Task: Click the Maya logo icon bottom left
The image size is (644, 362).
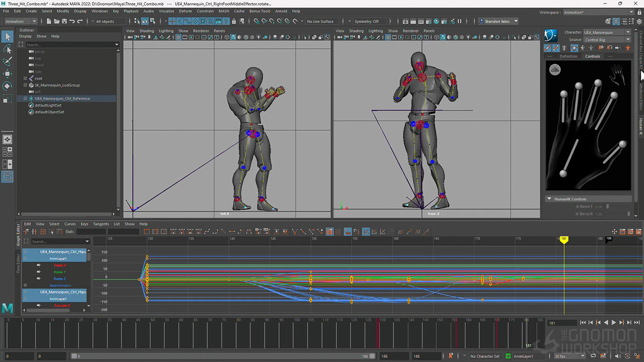Action: coord(8,308)
